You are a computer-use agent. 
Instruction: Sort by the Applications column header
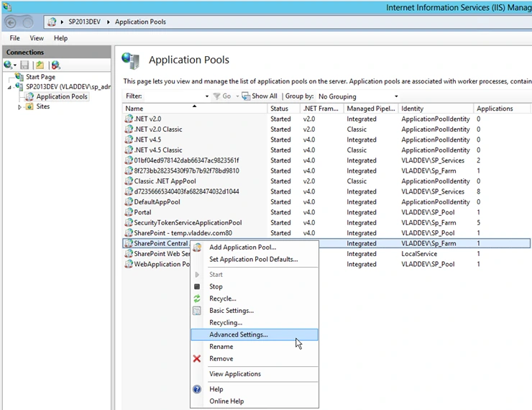click(x=502, y=109)
